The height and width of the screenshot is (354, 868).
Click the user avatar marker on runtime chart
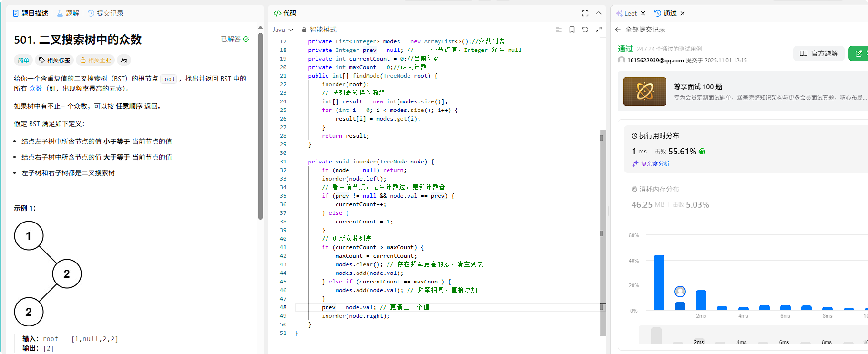[x=680, y=291]
